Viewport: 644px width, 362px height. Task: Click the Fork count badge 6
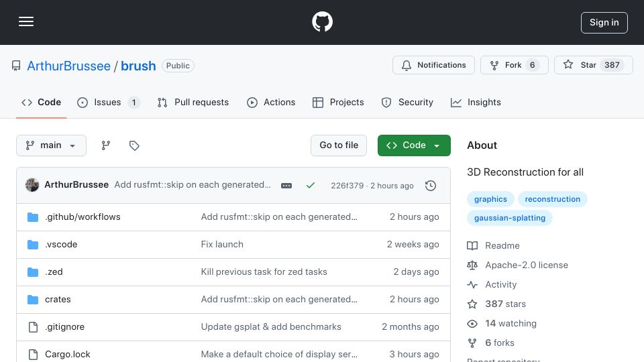tap(532, 65)
